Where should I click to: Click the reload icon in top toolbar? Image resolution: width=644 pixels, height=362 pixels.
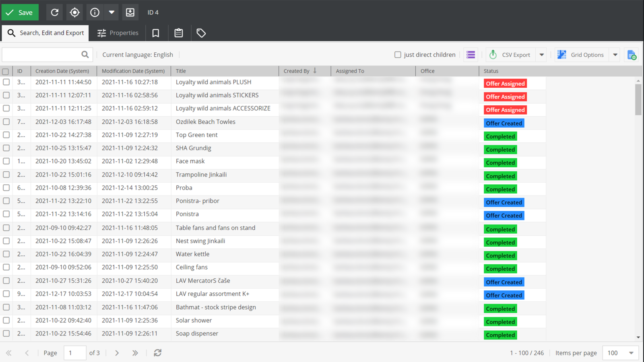[55, 12]
